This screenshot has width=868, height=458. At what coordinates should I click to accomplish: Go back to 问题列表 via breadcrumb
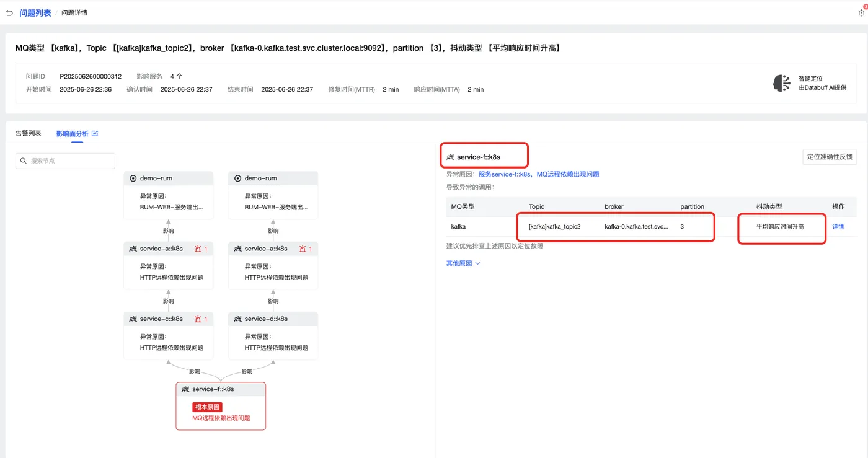tap(35, 13)
